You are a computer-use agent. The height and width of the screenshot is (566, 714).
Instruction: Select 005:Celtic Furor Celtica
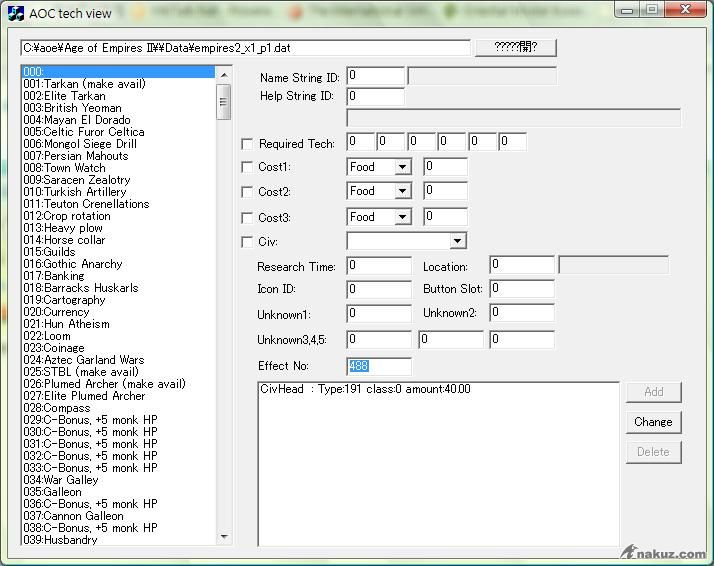click(118, 132)
